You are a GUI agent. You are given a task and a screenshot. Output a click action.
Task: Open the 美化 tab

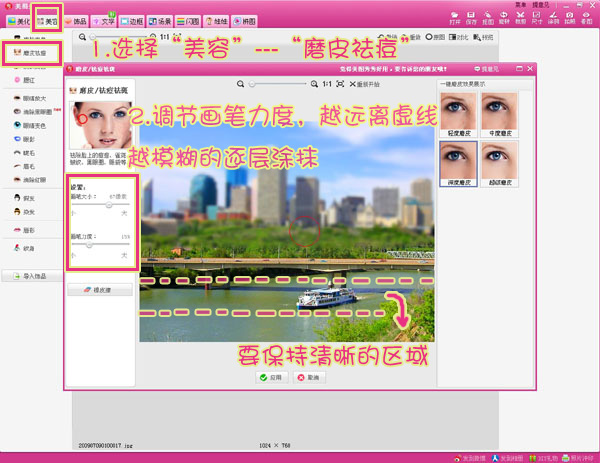tap(18, 21)
